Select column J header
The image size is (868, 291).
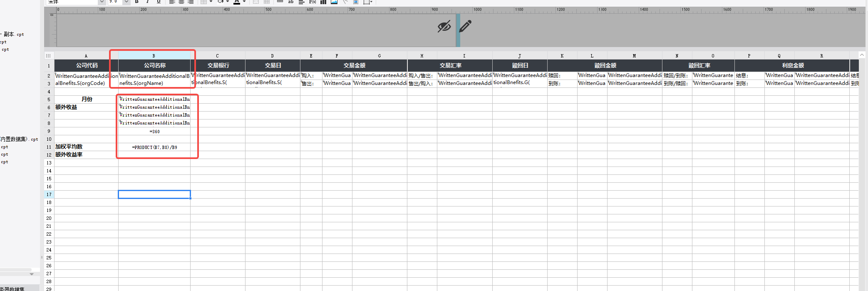click(520, 55)
